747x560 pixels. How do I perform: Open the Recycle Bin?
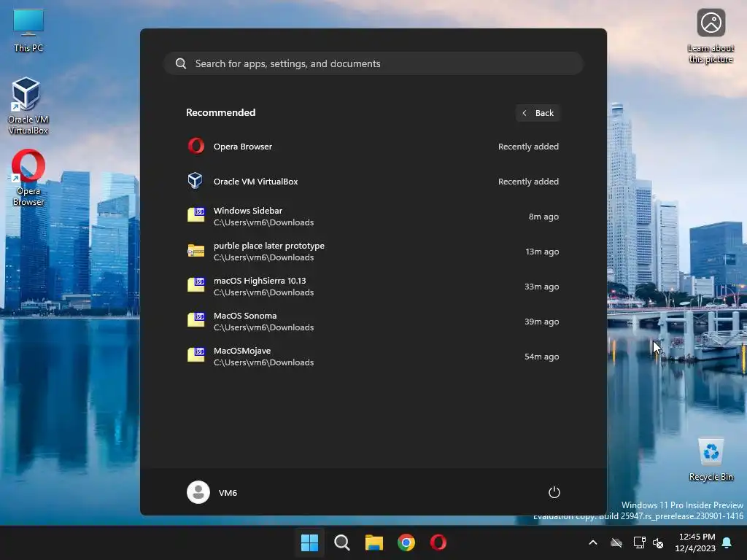tap(711, 459)
